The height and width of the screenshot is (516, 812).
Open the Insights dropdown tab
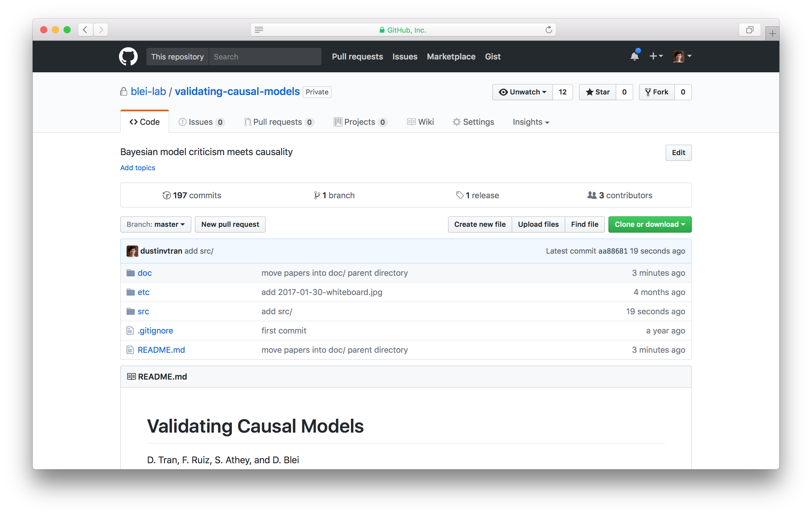point(531,122)
